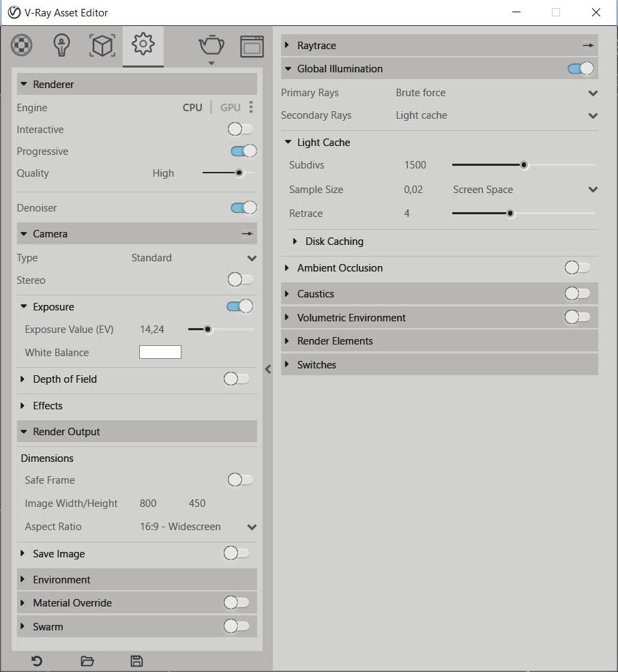The image size is (618, 672).
Task: Collapse right panel with arrow handle
Action: [x=268, y=369]
